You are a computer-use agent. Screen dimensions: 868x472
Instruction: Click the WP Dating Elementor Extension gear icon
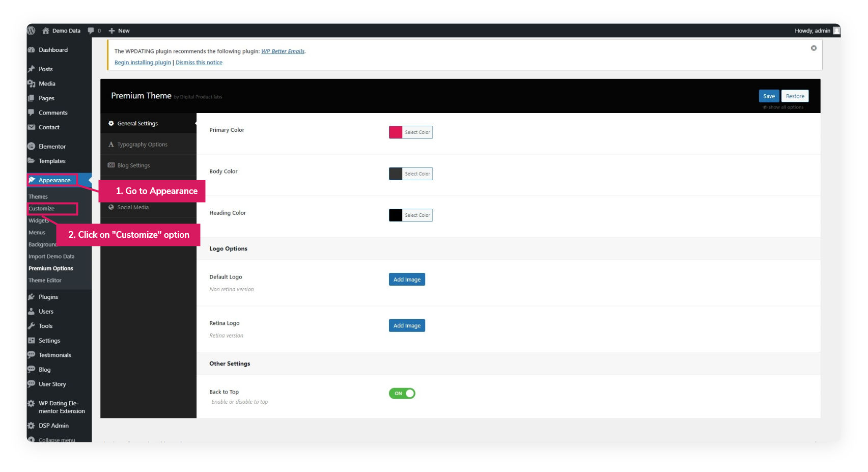click(x=32, y=403)
